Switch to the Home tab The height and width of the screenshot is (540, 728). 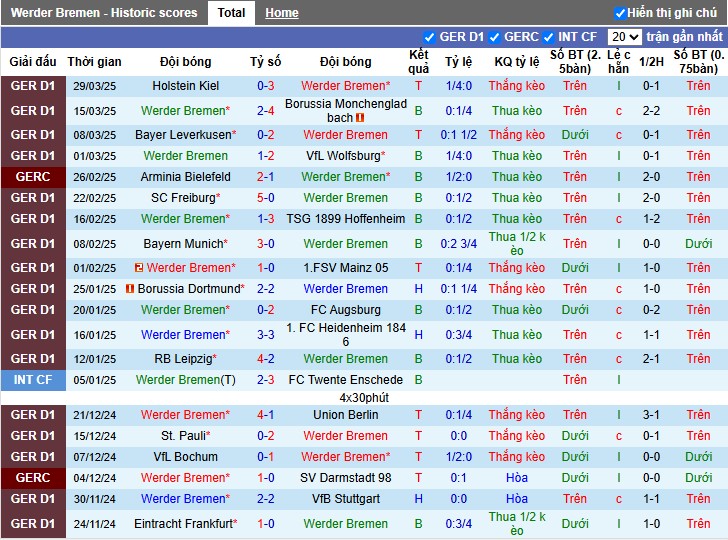282,13
